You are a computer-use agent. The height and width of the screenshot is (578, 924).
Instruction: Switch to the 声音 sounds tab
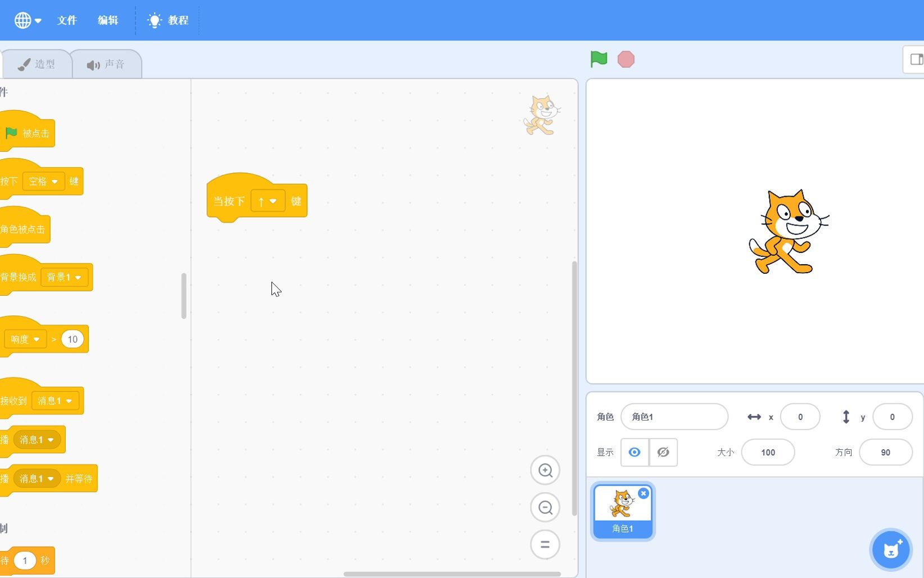point(106,64)
